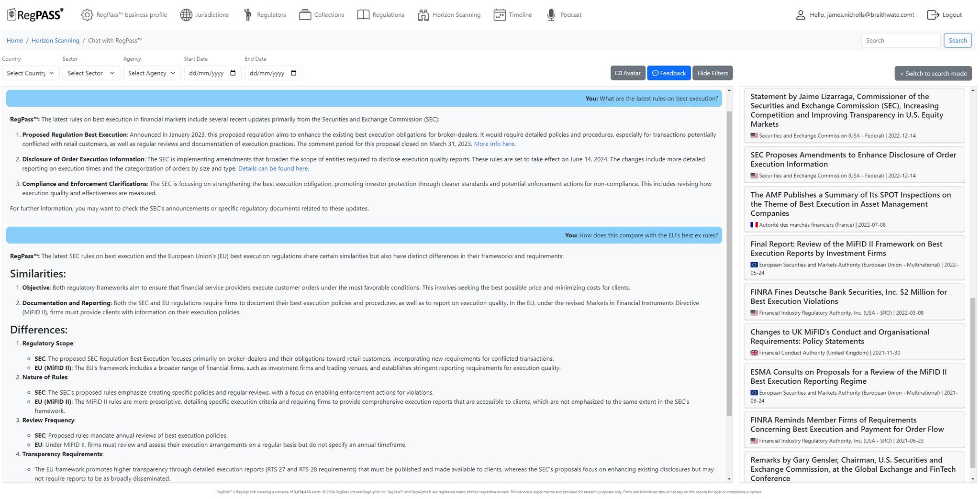
Task: Open Gary Gensler remarks card
Action: point(854,467)
